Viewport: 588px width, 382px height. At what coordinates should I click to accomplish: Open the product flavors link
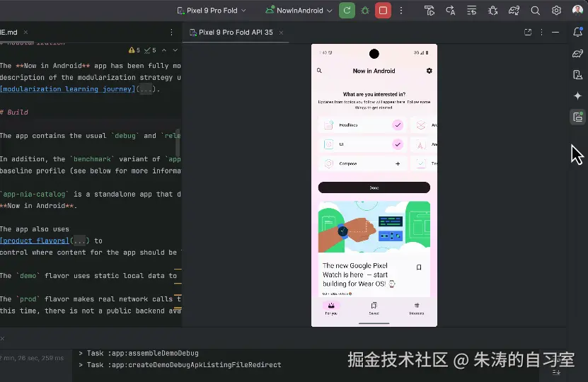[x=35, y=241]
